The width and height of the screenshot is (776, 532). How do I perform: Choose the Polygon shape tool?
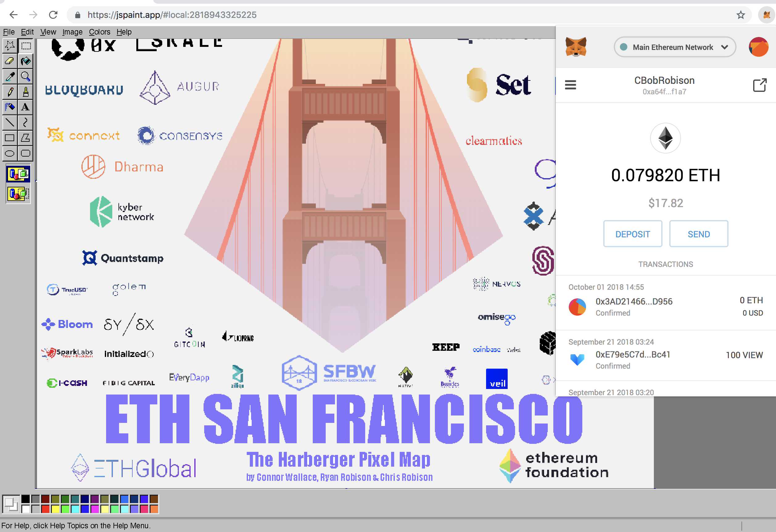tap(25, 138)
